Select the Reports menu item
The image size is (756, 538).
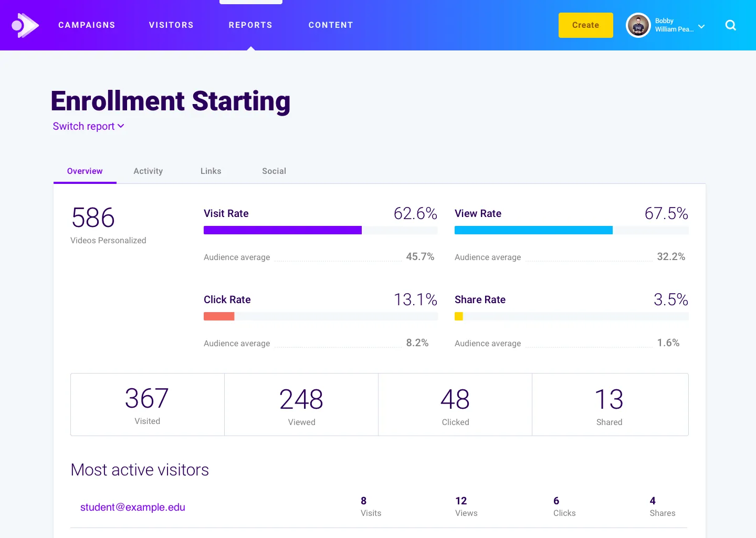point(250,25)
